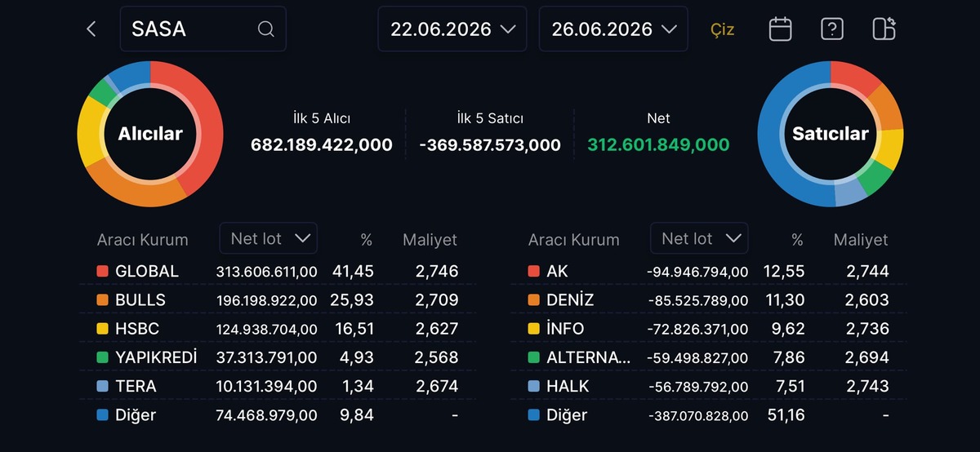The width and height of the screenshot is (980, 452).
Task: Select the AK seller row
Action: (x=709, y=272)
